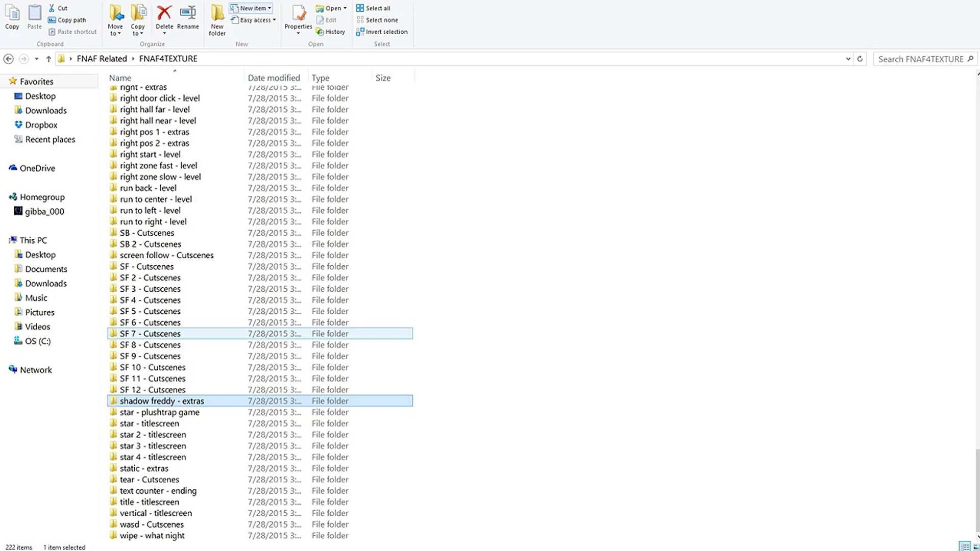The height and width of the screenshot is (551, 980).
Task: Click the SF 7 - Cutscenes folder
Action: (x=150, y=333)
